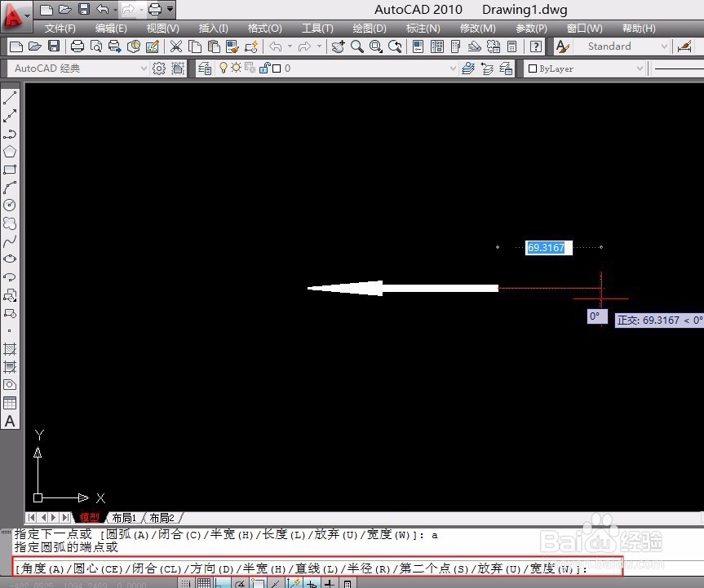Select the Table tool in draw toolbar
The image size is (704, 588).
click(x=10, y=403)
